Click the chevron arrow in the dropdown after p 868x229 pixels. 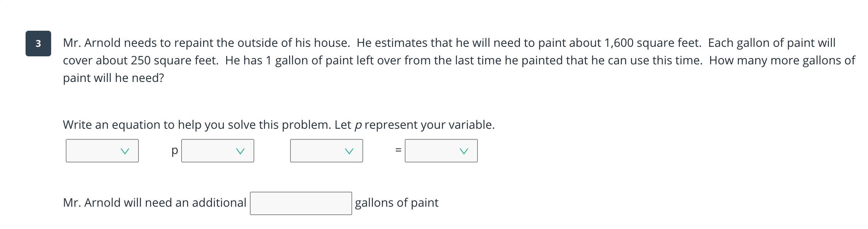click(x=240, y=151)
